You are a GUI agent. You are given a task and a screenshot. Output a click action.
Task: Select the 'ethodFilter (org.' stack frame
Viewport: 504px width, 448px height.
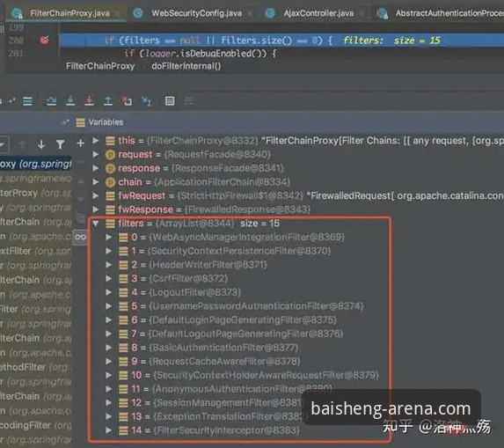tap(36, 367)
